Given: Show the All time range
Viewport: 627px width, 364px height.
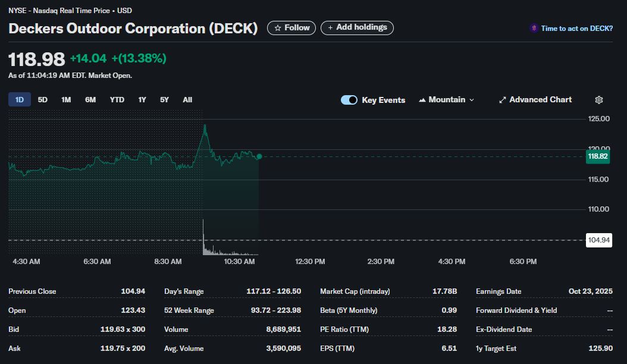Looking at the screenshot, I should tap(187, 99).
